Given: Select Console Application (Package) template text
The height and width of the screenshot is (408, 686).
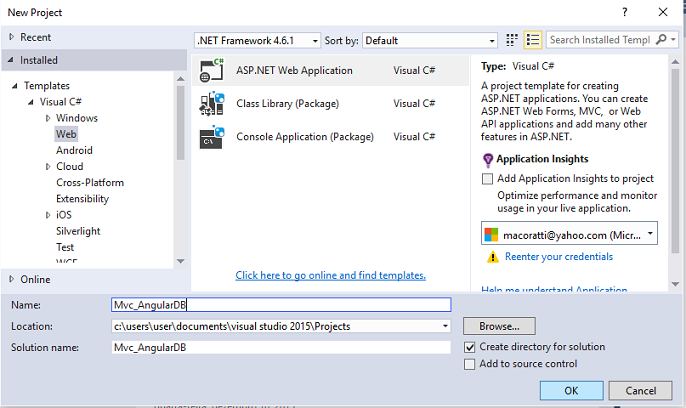Looking at the screenshot, I should click(305, 137).
